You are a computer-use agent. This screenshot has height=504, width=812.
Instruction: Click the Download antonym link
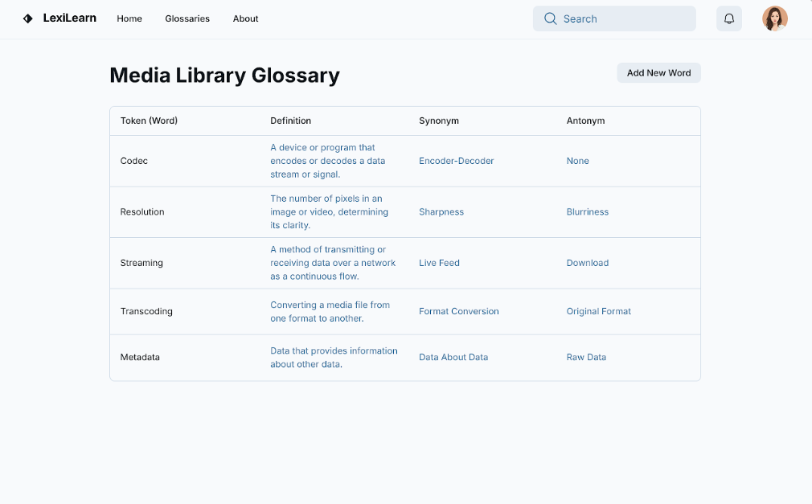click(x=587, y=263)
